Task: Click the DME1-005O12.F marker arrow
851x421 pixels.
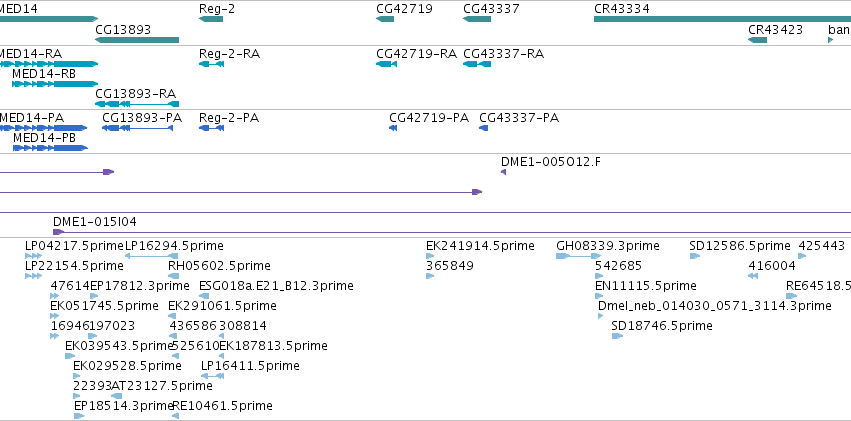Action: (504, 172)
